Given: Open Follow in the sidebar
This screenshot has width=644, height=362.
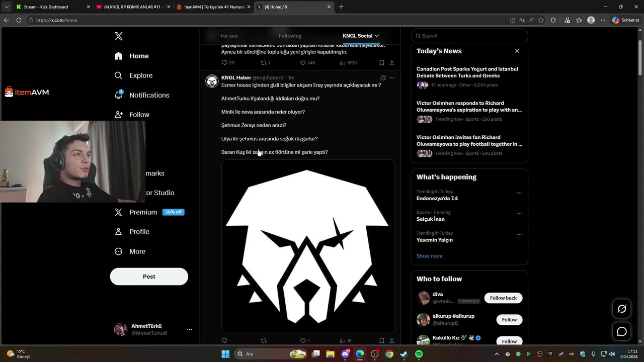Looking at the screenshot, I should click(132, 115).
